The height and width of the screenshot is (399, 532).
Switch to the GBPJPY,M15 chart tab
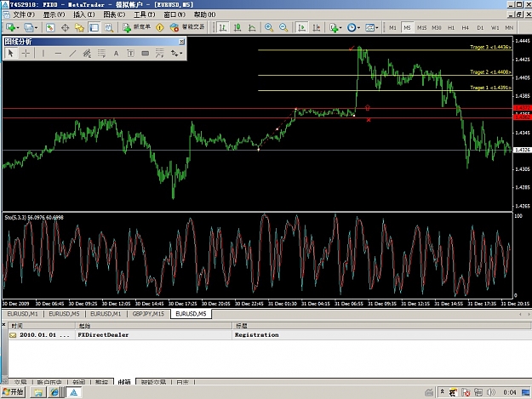[148, 314]
